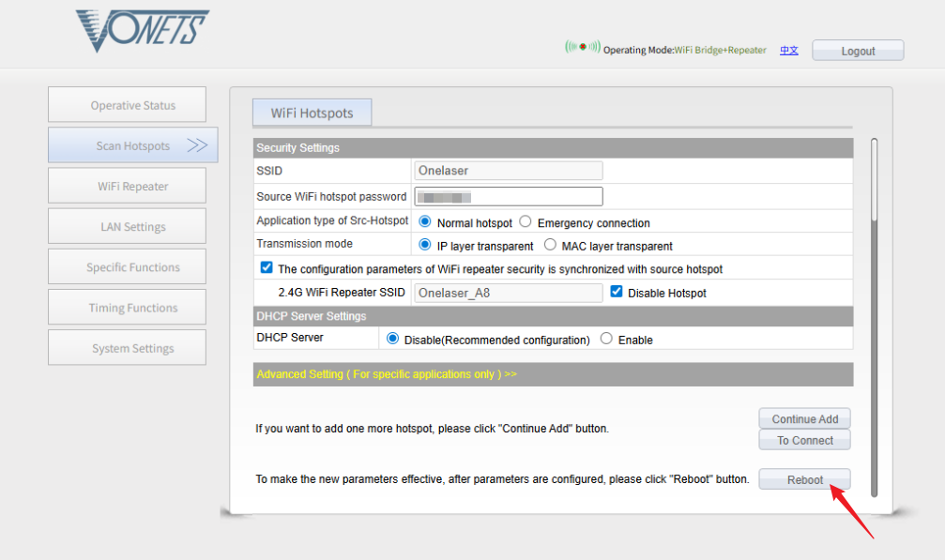Click the Continue Add button
The width and height of the screenshot is (945, 560).
[804, 419]
